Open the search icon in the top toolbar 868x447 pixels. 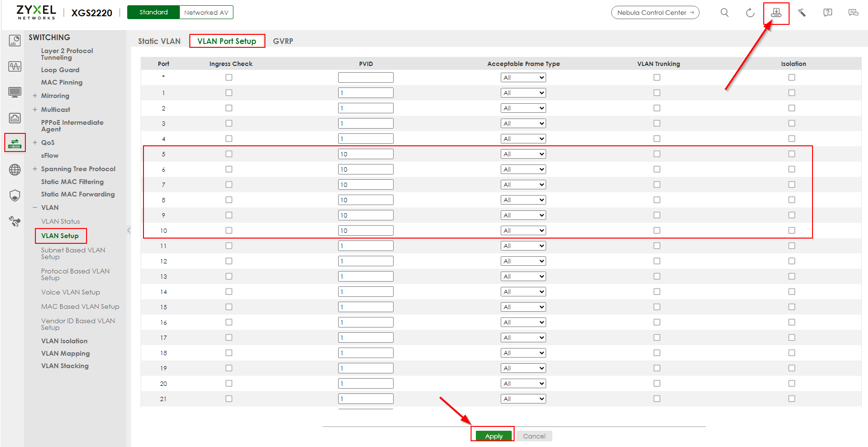(x=725, y=12)
